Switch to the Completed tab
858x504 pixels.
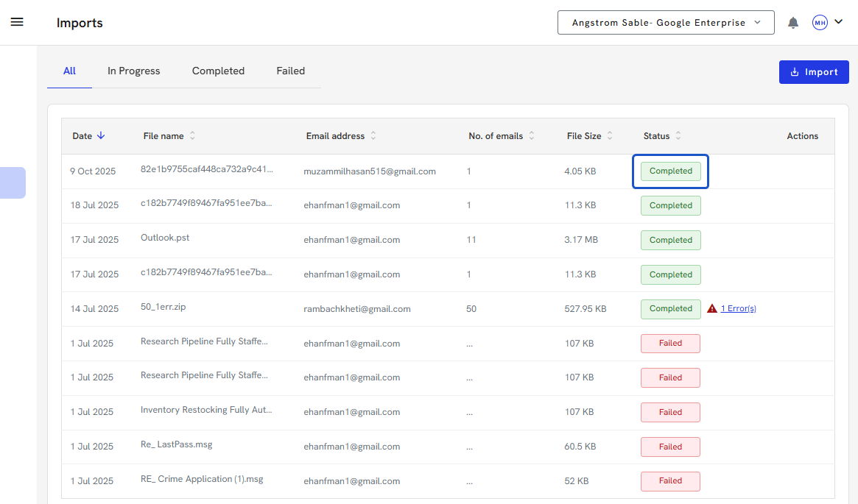pyautogui.click(x=218, y=71)
